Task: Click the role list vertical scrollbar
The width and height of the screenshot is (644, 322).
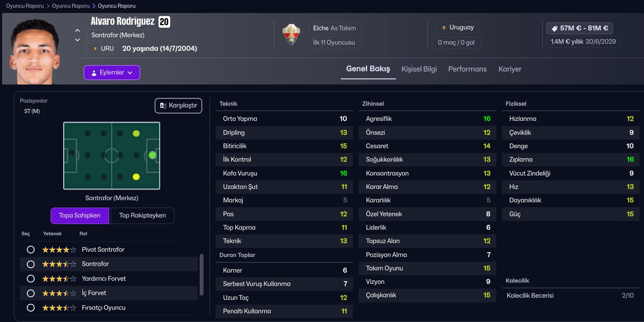Action: [201, 275]
